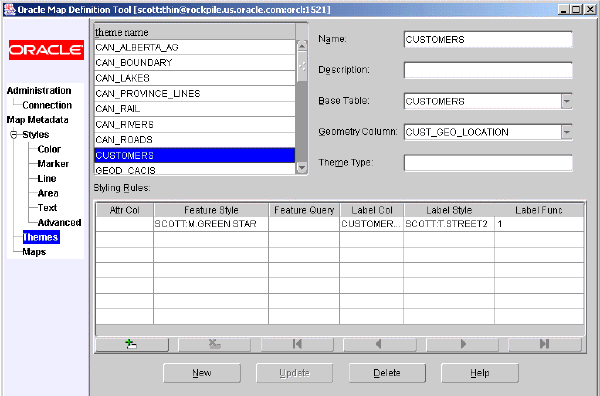The width and height of the screenshot is (600, 396).
Task: Click the theme name column header
Action: point(195,32)
